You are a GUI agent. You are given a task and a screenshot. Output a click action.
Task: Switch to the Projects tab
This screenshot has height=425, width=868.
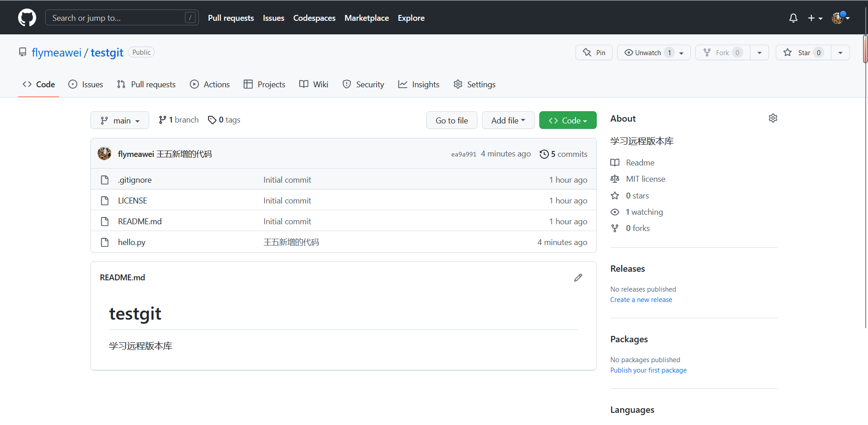click(x=264, y=84)
